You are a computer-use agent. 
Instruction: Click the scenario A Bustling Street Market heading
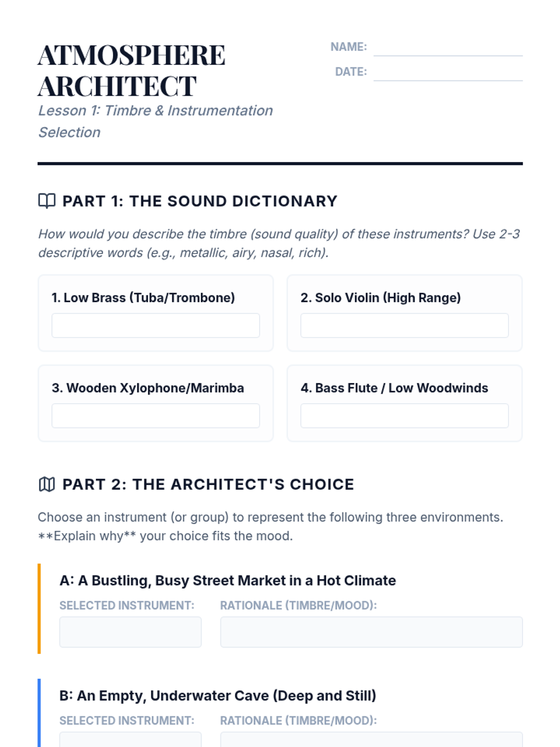click(228, 580)
